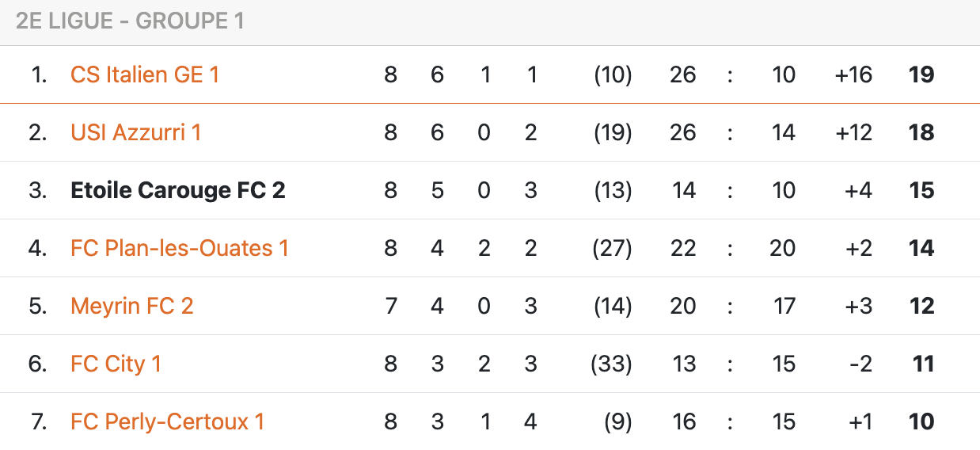
Task: Click Meyrin FC 2 matches played 7
Action: point(390,306)
